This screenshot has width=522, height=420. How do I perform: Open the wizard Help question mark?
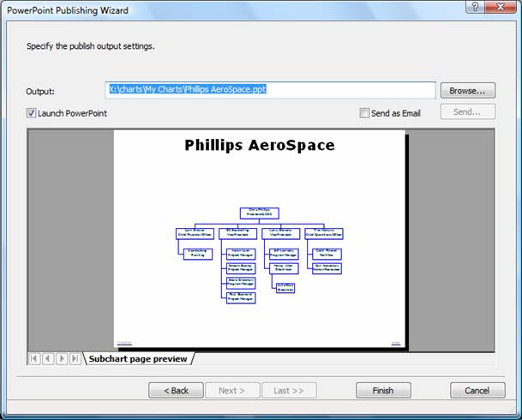(x=475, y=6)
